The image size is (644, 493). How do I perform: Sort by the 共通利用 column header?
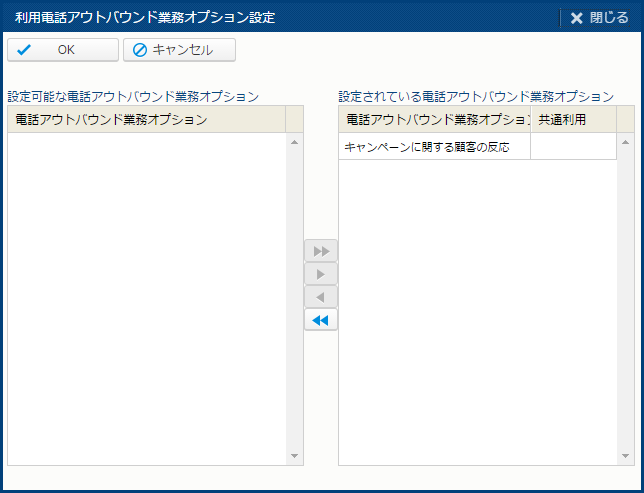click(573, 120)
